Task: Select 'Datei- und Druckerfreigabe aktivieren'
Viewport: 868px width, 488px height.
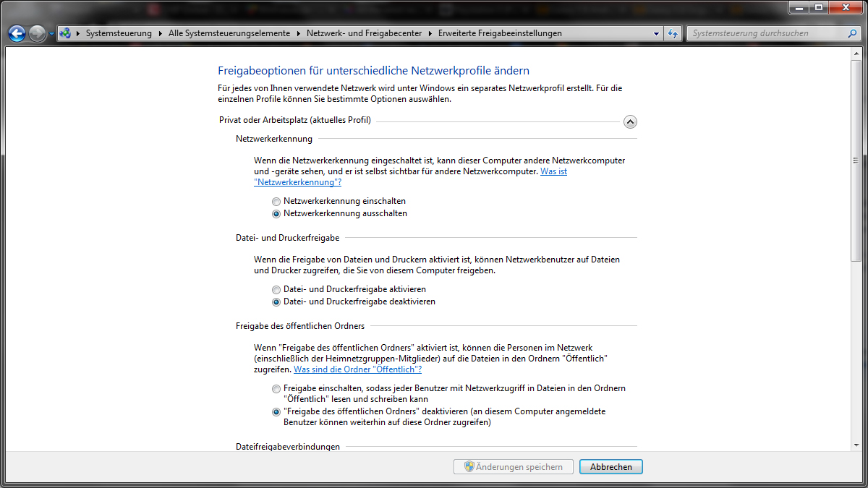Action: coord(276,289)
